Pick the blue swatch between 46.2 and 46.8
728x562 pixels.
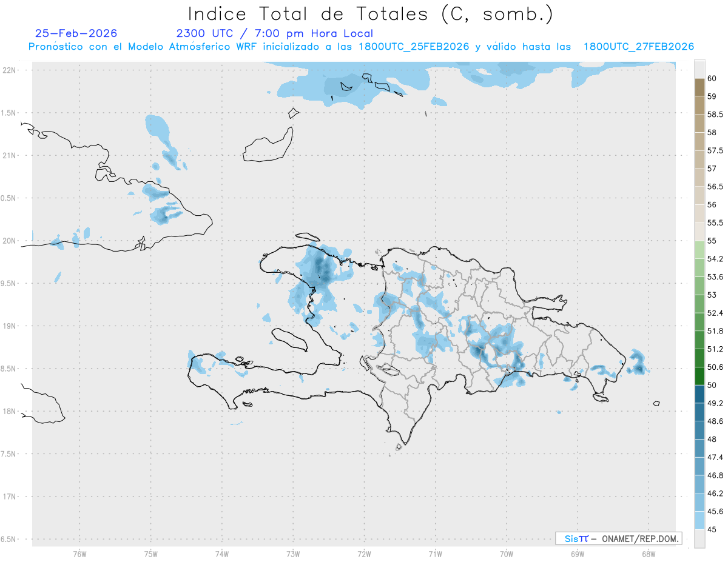699,484
